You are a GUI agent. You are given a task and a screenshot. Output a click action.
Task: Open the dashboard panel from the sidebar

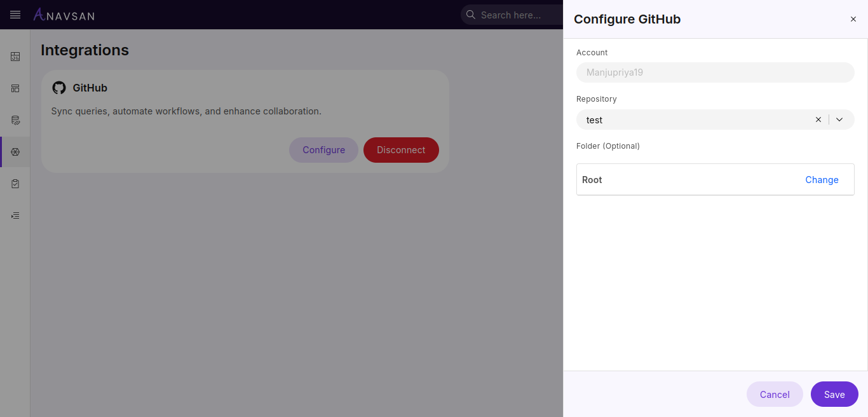[x=15, y=57]
